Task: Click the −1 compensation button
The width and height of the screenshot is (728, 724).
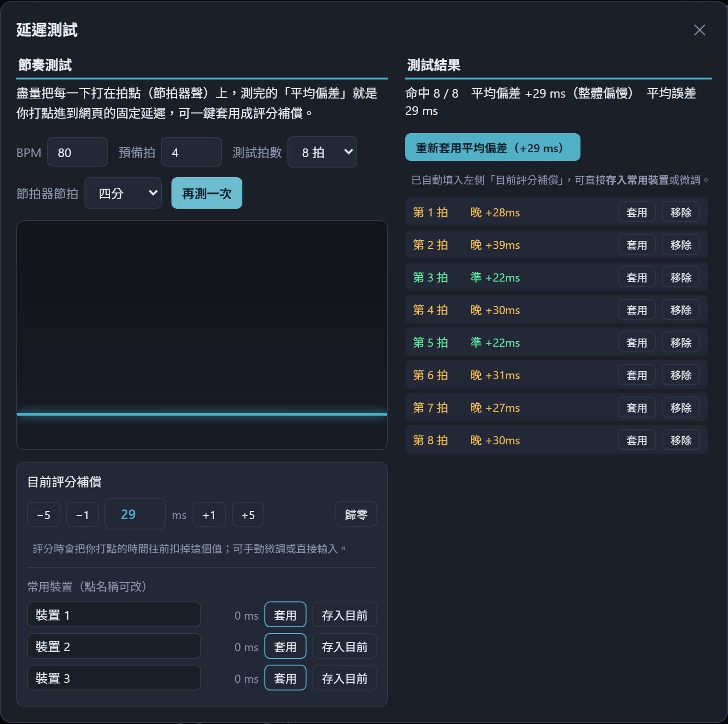Action: [82, 514]
